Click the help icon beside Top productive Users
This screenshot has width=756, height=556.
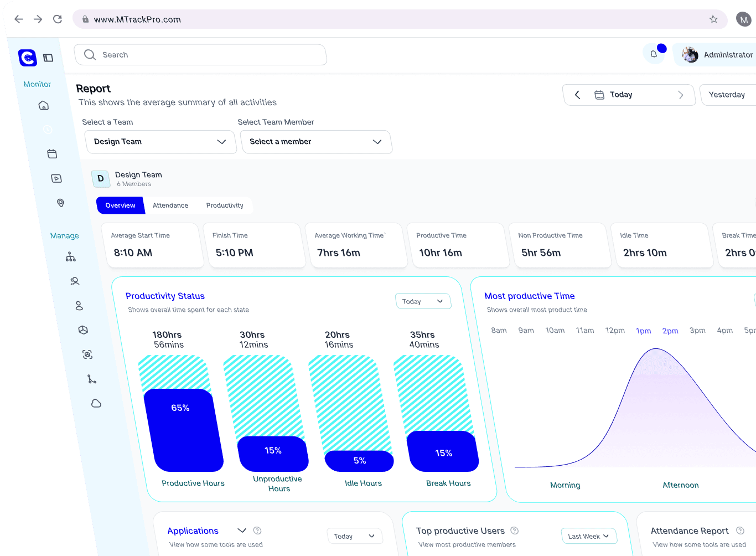point(515,531)
